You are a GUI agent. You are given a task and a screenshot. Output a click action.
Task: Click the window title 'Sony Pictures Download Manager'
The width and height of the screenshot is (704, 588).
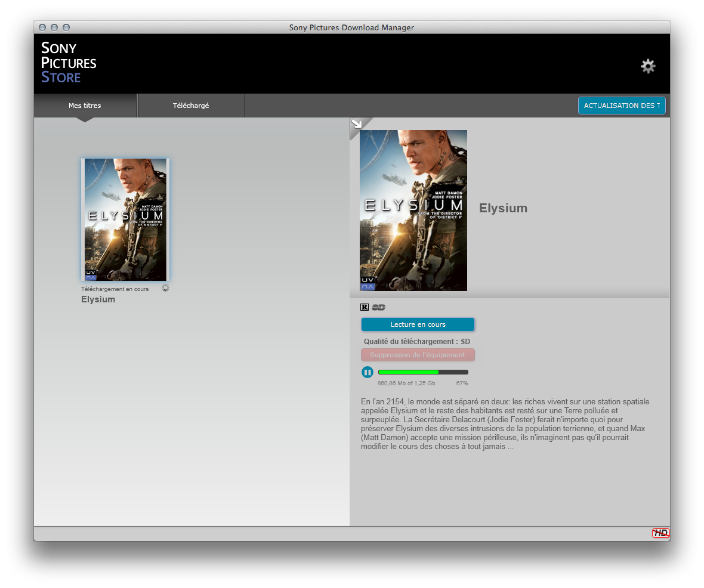[351, 27]
